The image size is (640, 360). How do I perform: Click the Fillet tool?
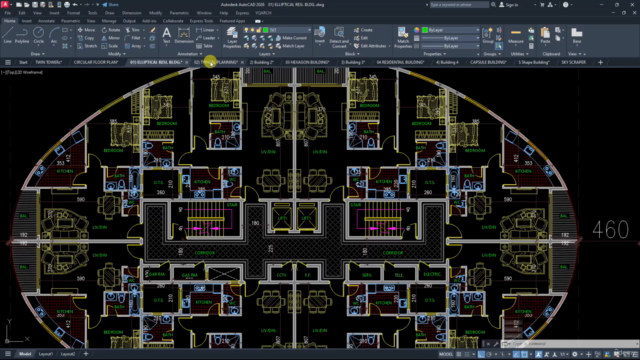coord(133,38)
